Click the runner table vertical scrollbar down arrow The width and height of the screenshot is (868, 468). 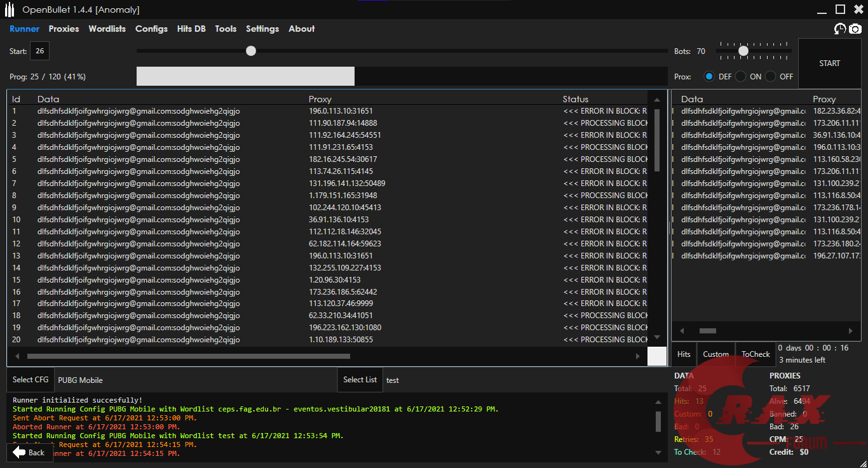(x=657, y=337)
